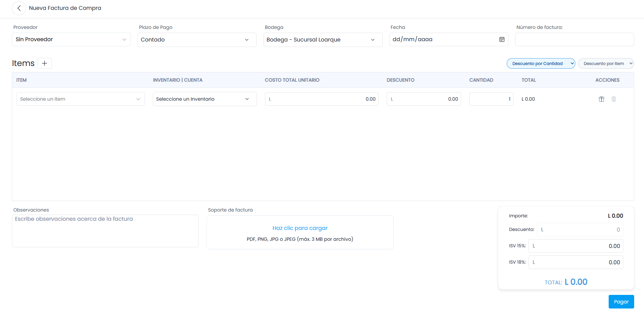
Task: Click the Importe value L 0.00
Action: [615, 216]
